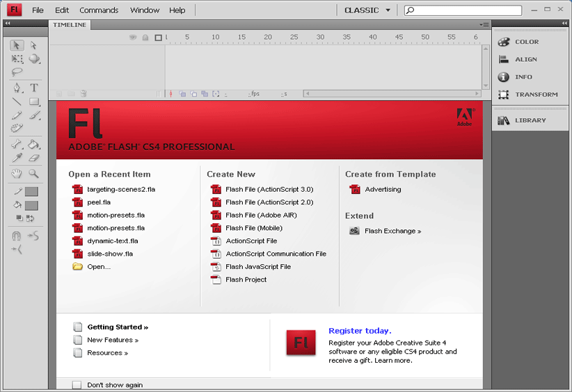Screen dimensions: 572x392
Task: Open the Timeline panel options menu
Action: pos(484,25)
